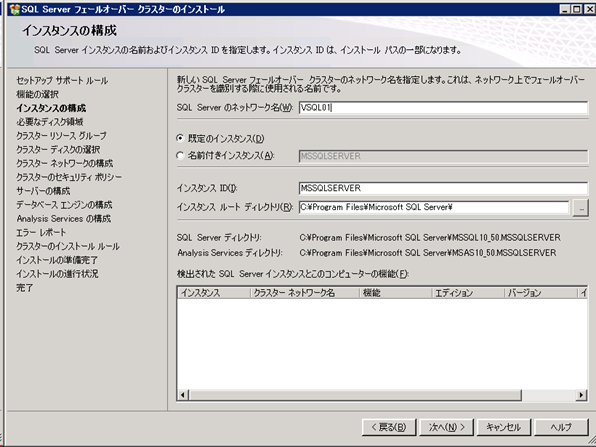Sort by インスタンス column header

point(214,293)
